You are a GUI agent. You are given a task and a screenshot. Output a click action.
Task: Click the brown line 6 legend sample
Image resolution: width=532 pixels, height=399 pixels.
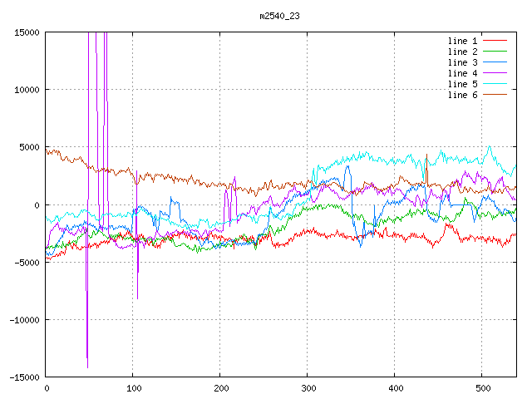495,95
